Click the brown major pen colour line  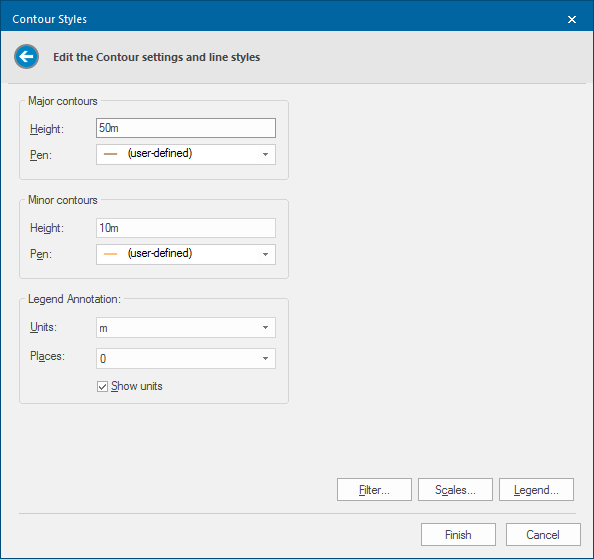pos(110,154)
